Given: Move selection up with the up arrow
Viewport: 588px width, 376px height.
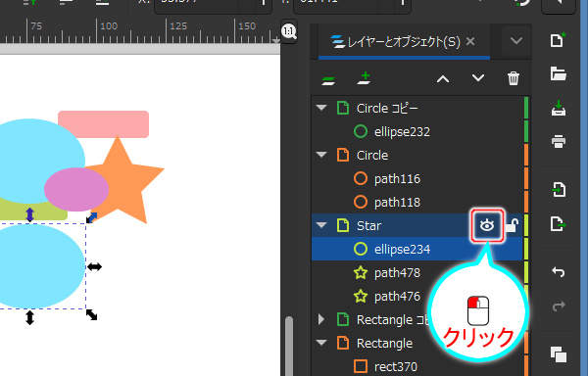Looking at the screenshot, I should pyautogui.click(x=443, y=79).
